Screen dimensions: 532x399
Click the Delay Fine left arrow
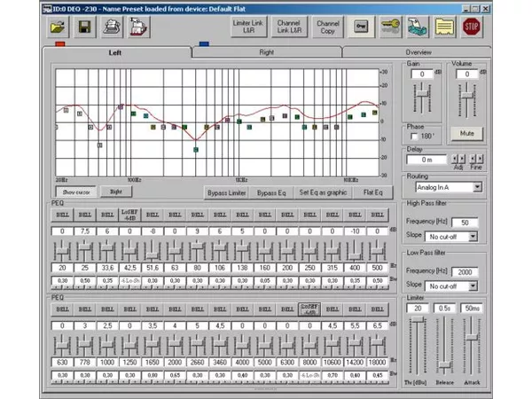point(473,159)
